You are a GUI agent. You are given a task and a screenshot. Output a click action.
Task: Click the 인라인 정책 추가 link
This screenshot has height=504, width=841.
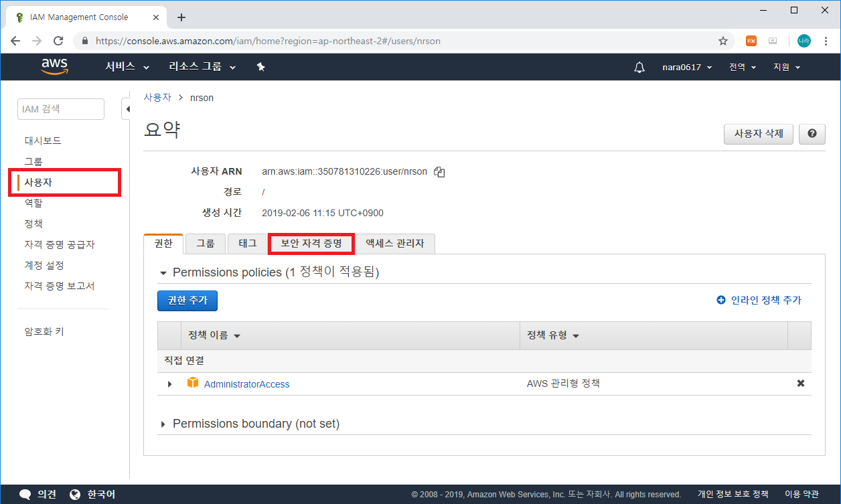point(759,301)
